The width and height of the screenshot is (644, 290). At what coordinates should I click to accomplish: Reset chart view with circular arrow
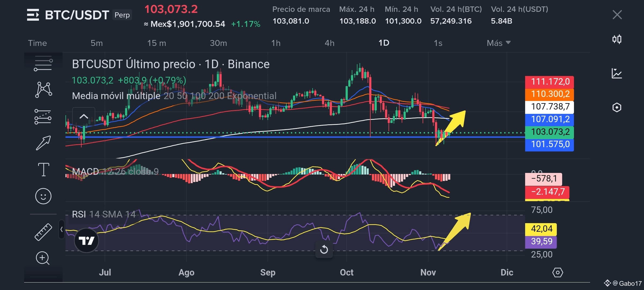324,249
